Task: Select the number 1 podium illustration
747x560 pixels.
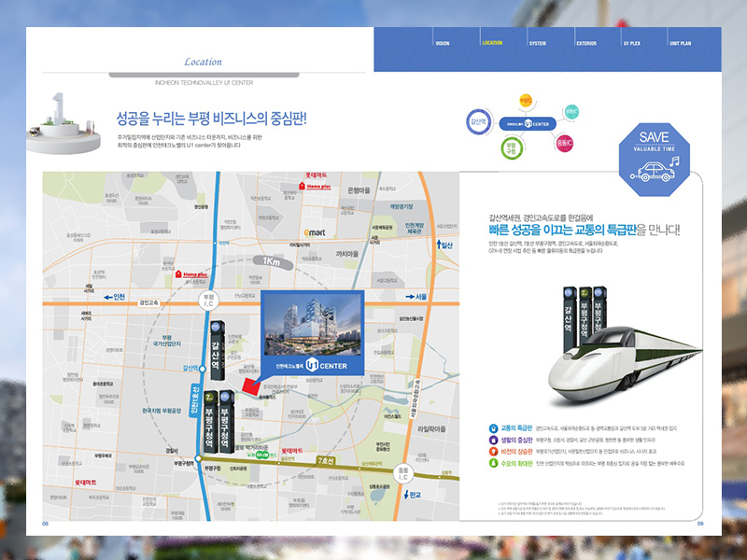Action: point(63,124)
